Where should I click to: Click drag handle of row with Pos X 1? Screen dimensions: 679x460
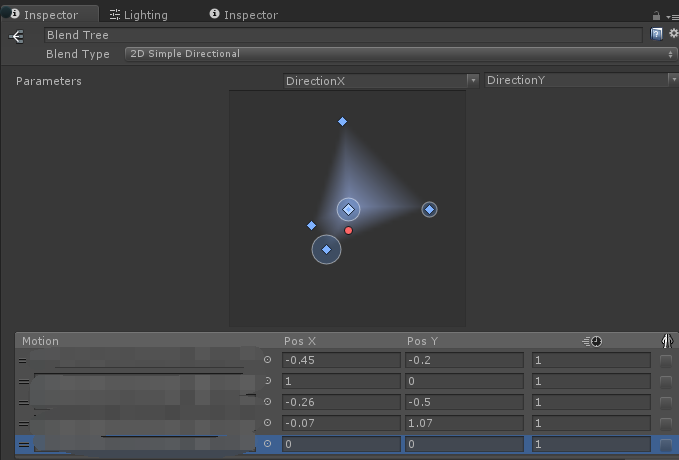(23, 381)
